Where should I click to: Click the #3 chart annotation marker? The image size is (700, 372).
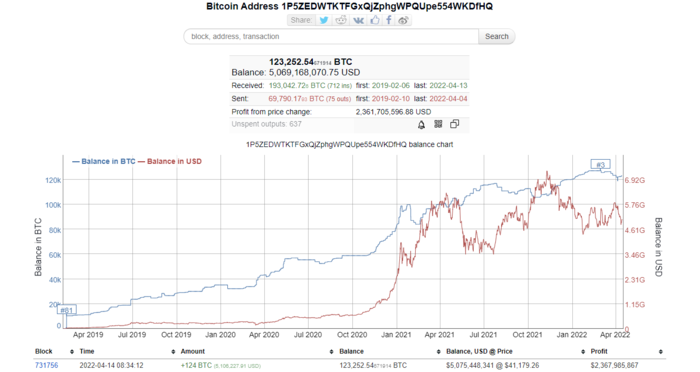pyautogui.click(x=600, y=165)
